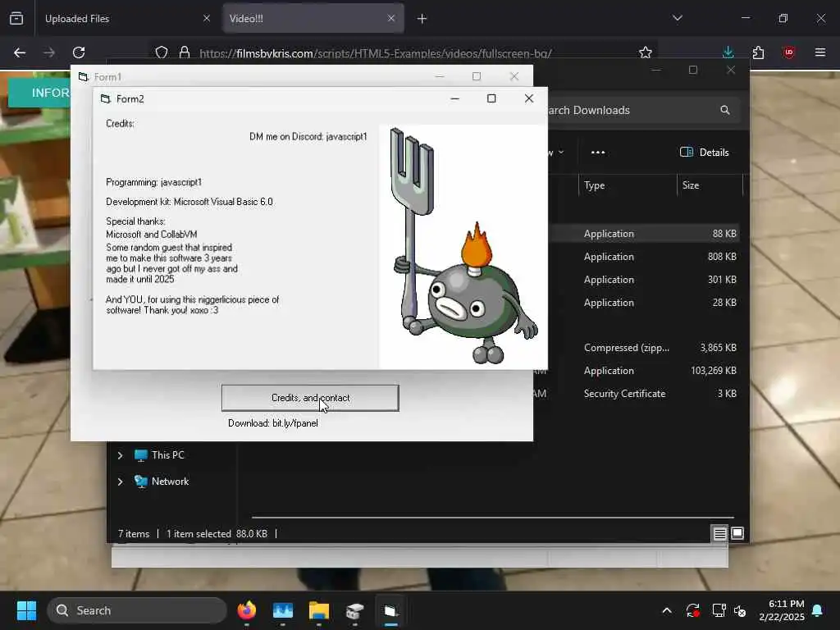Click the active Form app taskbar icon

[390, 610]
